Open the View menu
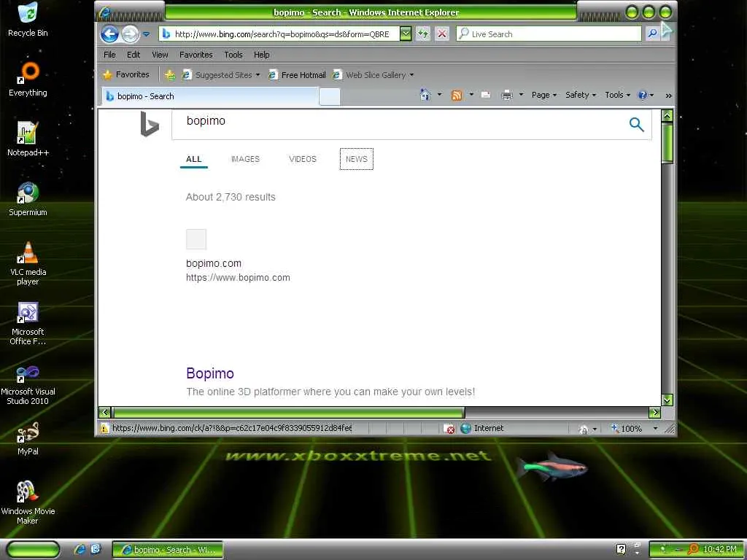 [160, 55]
